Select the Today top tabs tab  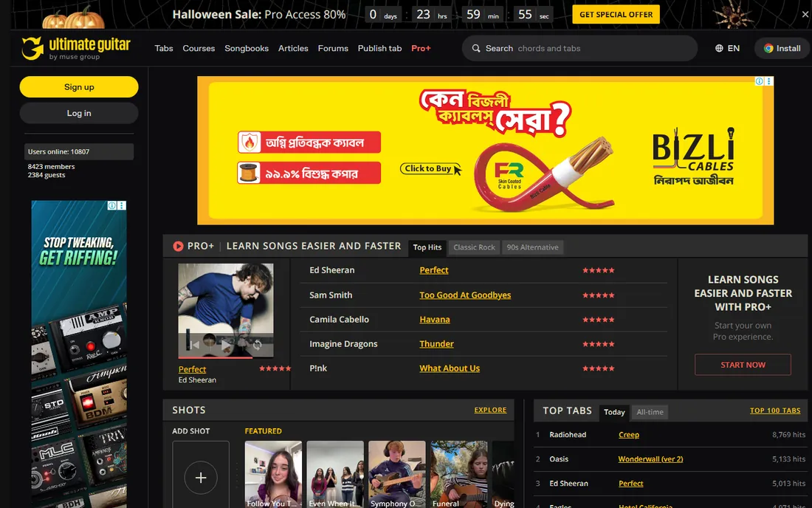(614, 412)
